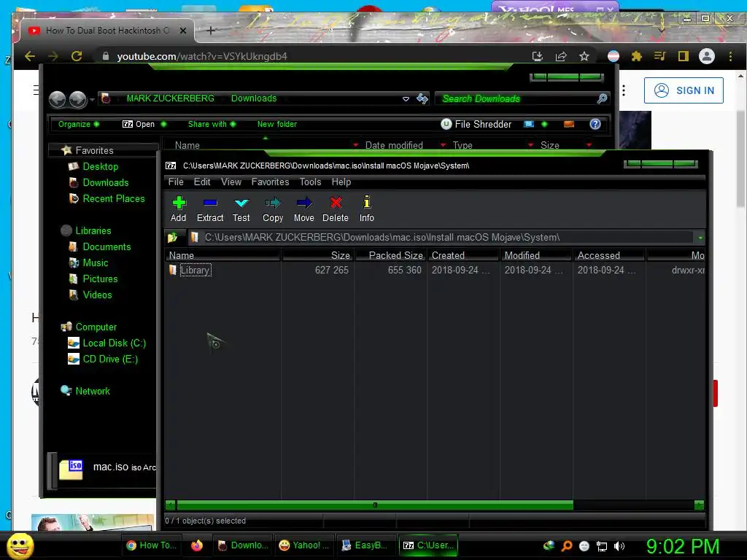This screenshot has width=747, height=560.
Task: Open a new Chrome tab
Action: click(211, 31)
